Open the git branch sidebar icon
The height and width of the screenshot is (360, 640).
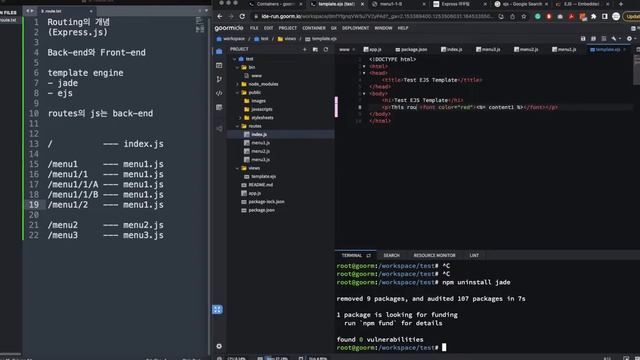click(x=219, y=79)
